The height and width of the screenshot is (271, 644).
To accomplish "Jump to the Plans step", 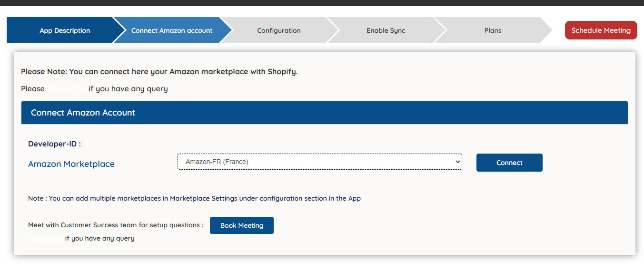I will click(493, 30).
